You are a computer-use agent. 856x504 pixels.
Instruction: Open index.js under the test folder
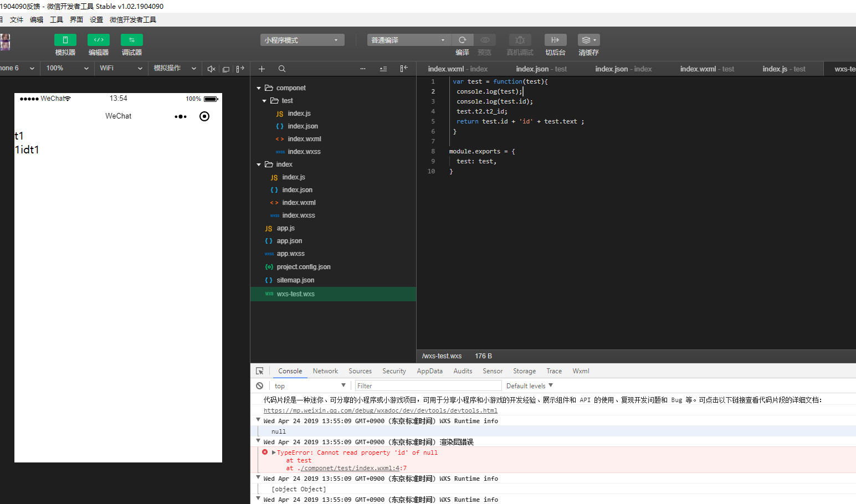coord(299,114)
